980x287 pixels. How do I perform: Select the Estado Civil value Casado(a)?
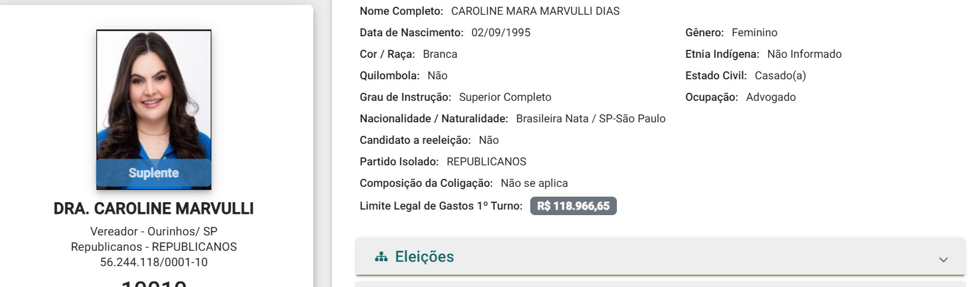click(x=780, y=76)
